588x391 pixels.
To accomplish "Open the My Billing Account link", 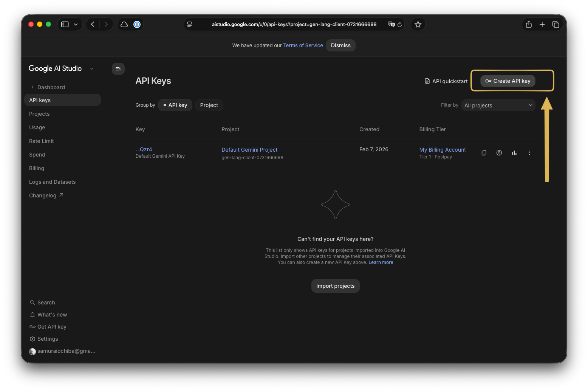I will pos(443,150).
